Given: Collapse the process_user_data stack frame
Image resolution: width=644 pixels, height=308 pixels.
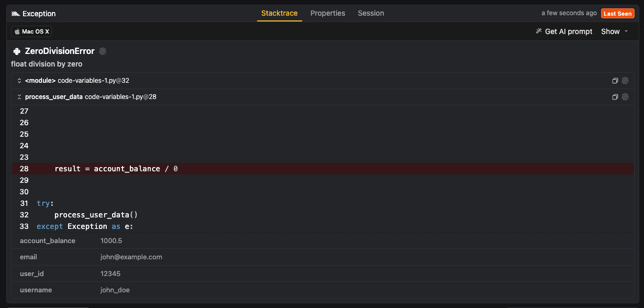Looking at the screenshot, I should pyautogui.click(x=19, y=97).
